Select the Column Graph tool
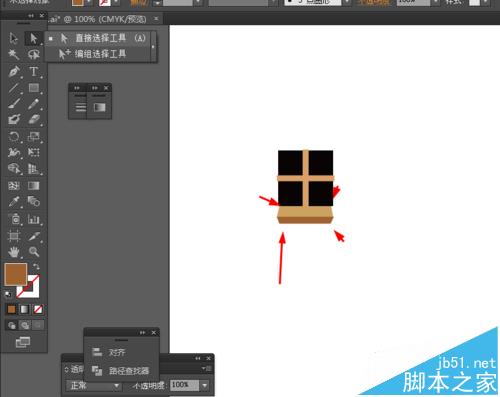Screen dimensions: 500x397 33,219
